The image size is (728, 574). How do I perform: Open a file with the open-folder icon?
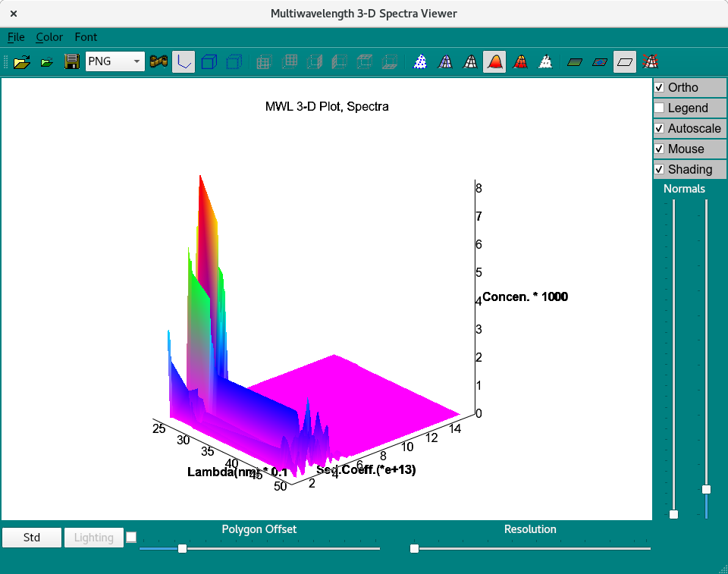[21, 61]
